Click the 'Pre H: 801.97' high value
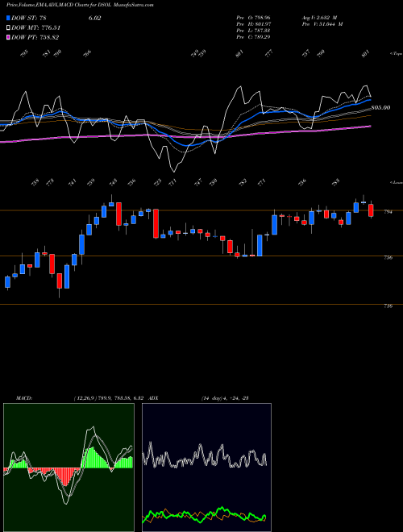Image resolution: width=403 pixels, height=532 pixels. click(253, 24)
